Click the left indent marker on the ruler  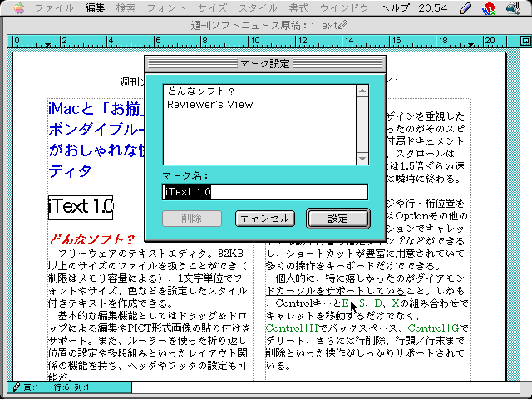coord(48,44)
